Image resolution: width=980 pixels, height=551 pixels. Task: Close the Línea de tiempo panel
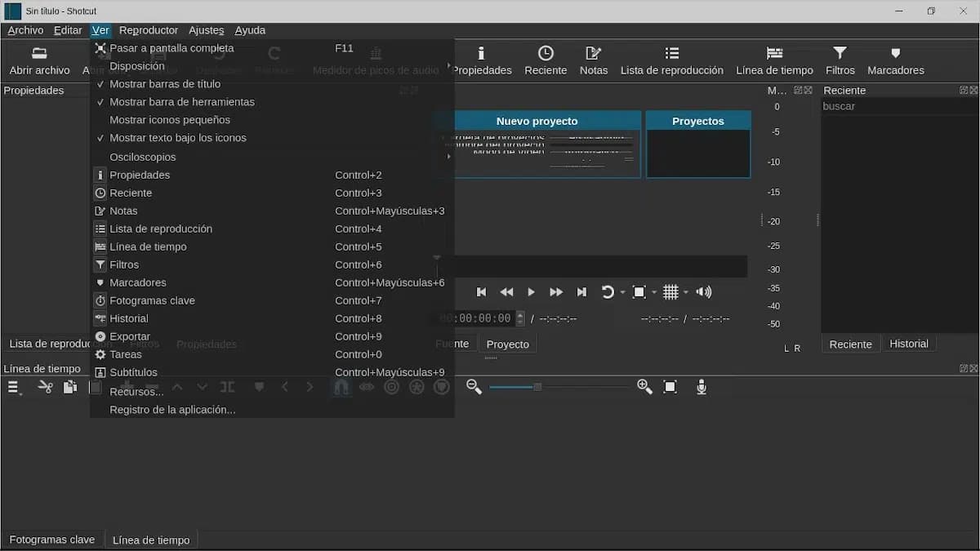(972, 369)
